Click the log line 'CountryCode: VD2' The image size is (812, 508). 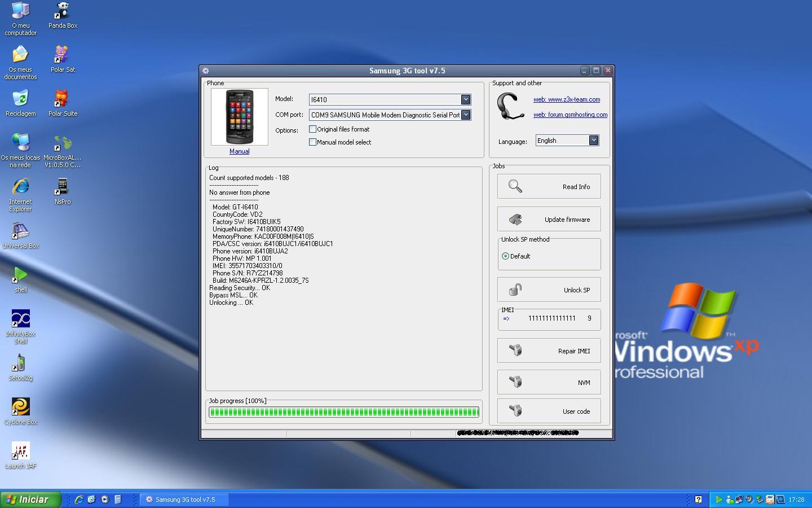click(x=237, y=214)
